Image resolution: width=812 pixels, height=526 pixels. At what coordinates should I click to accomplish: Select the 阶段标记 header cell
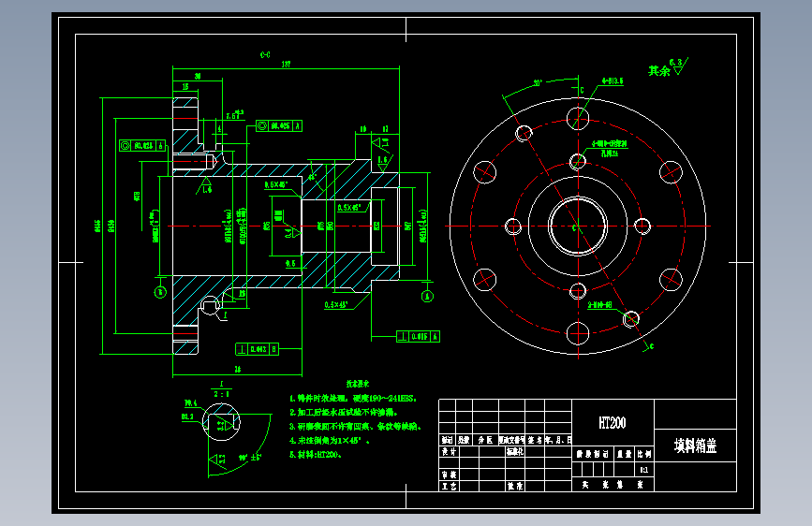coord(593,454)
